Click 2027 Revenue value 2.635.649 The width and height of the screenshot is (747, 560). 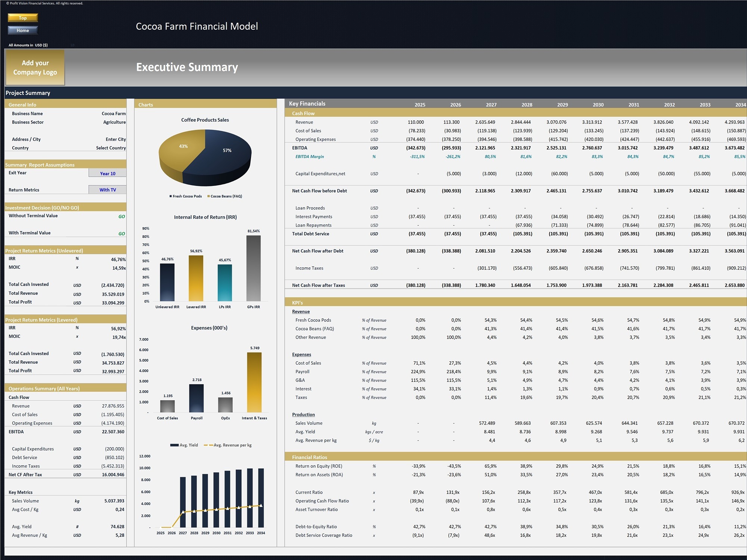[485, 122]
